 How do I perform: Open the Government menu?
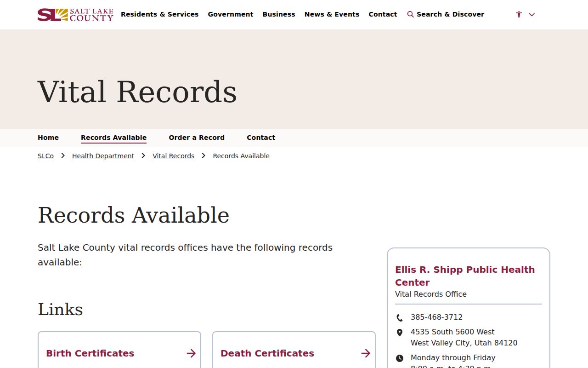231,14
